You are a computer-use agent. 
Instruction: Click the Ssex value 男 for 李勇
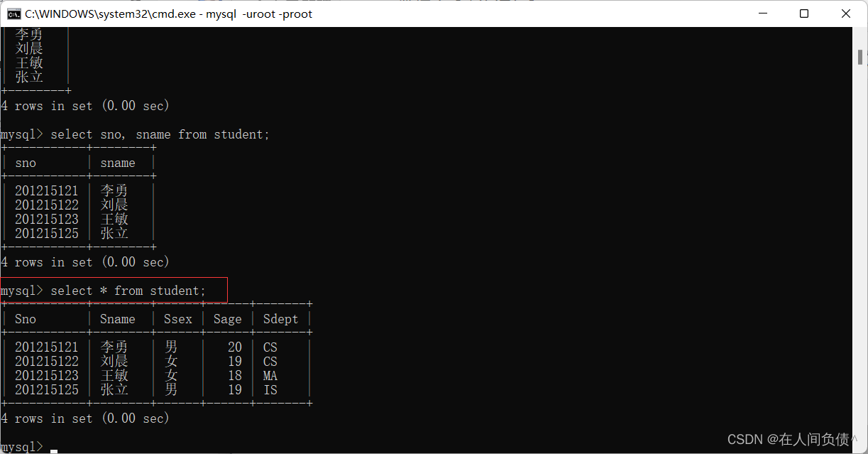click(x=171, y=347)
